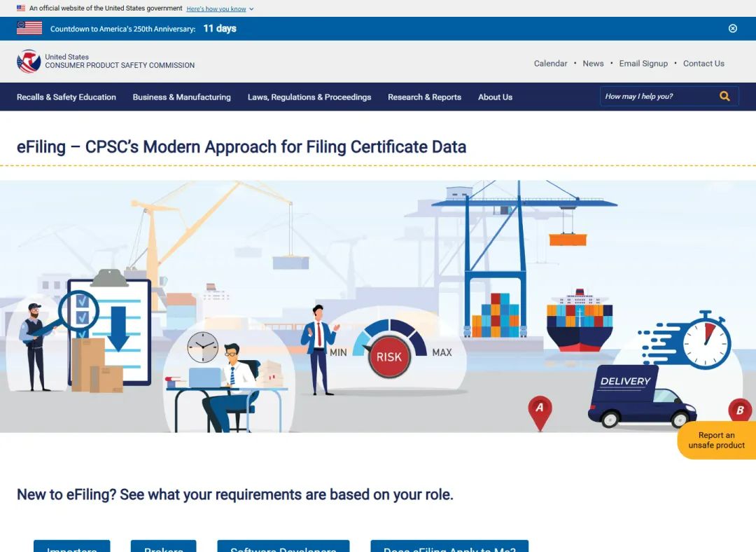756x552 pixels.
Task: Open Laws, Regulations & Proceedings menu
Action: pos(309,97)
